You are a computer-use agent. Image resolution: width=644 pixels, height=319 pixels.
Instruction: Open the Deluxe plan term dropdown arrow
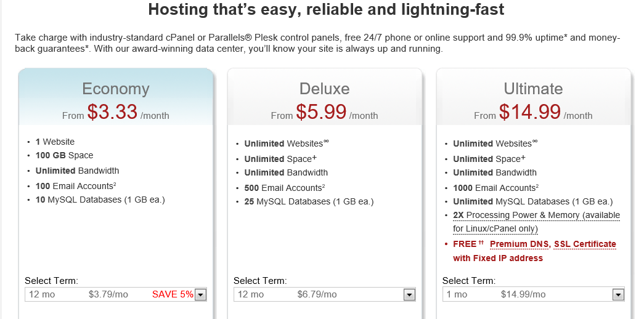pyautogui.click(x=409, y=295)
